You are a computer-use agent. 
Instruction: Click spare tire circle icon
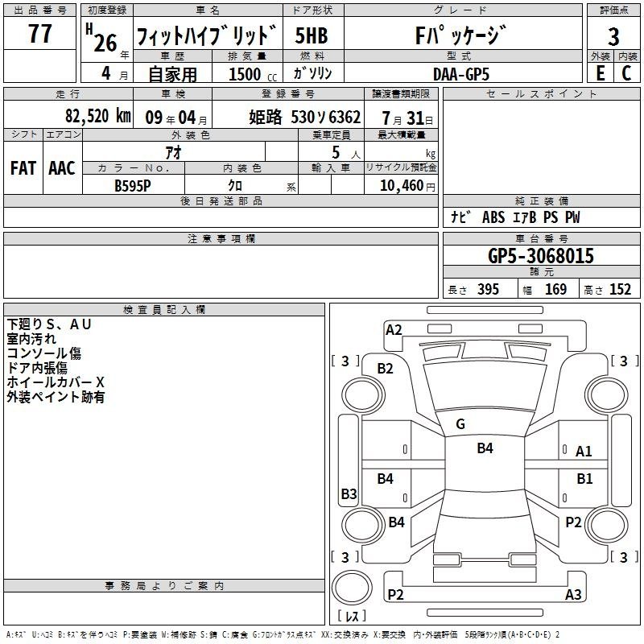point(352,587)
